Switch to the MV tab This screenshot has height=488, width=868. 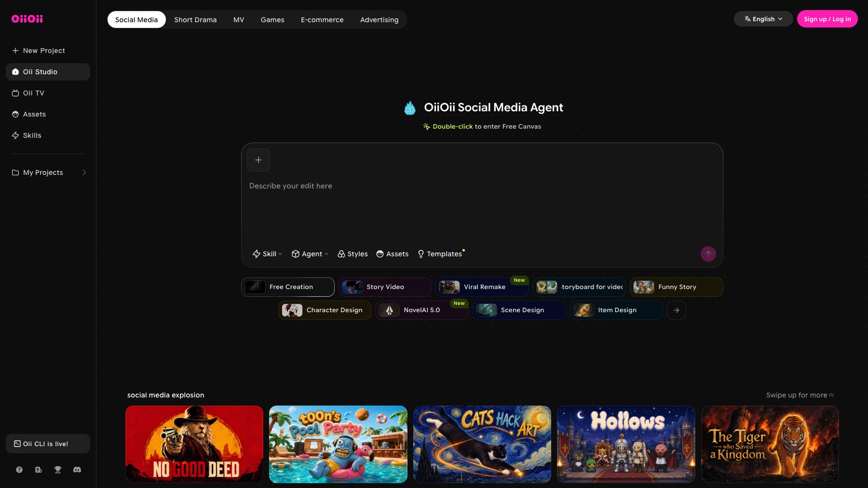[239, 20]
